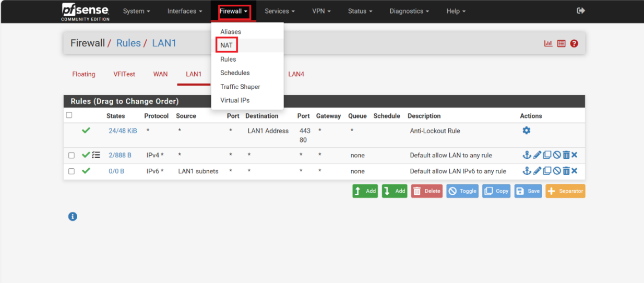This screenshot has height=283, width=644.
Task: Delete the IPv6 rule using trash icon
Action: (x=566, y=171)
